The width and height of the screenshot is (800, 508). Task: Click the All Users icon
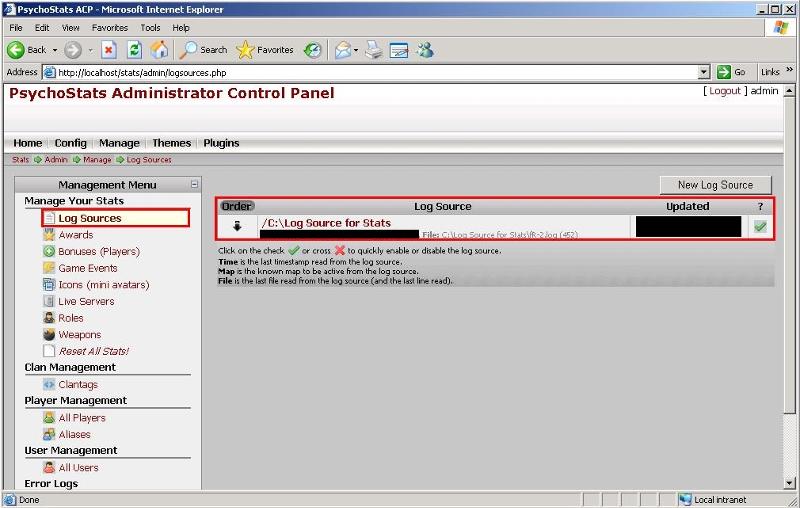click(x=49, y=468)
